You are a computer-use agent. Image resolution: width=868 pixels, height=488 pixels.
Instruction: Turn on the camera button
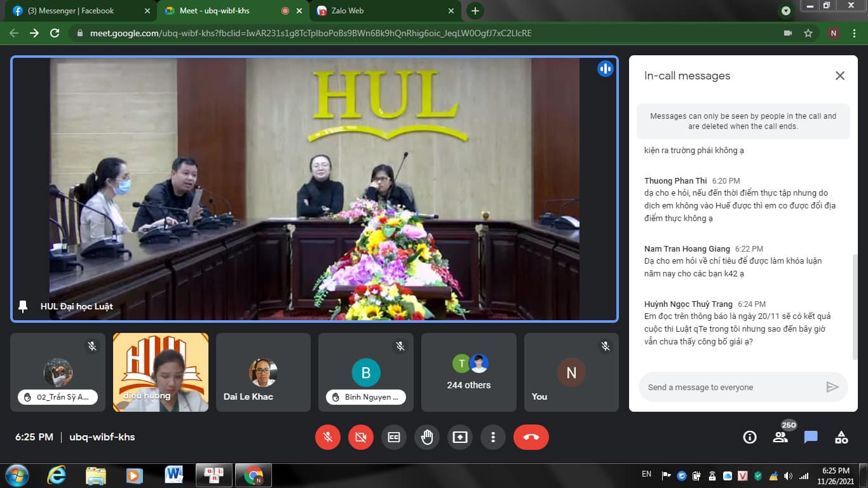tap(361, 437)
